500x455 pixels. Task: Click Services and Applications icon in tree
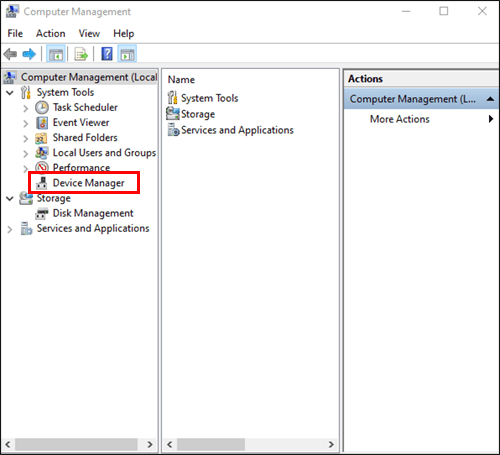26,228
